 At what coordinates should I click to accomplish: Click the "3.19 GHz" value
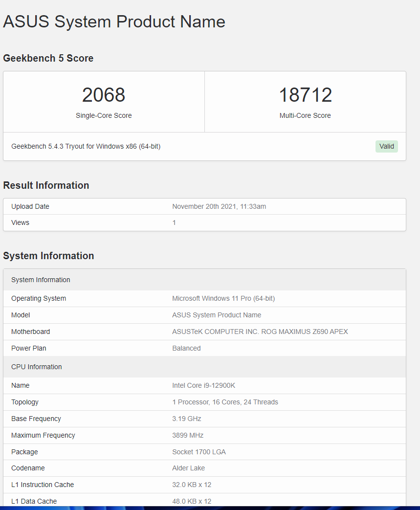(186, 419)
